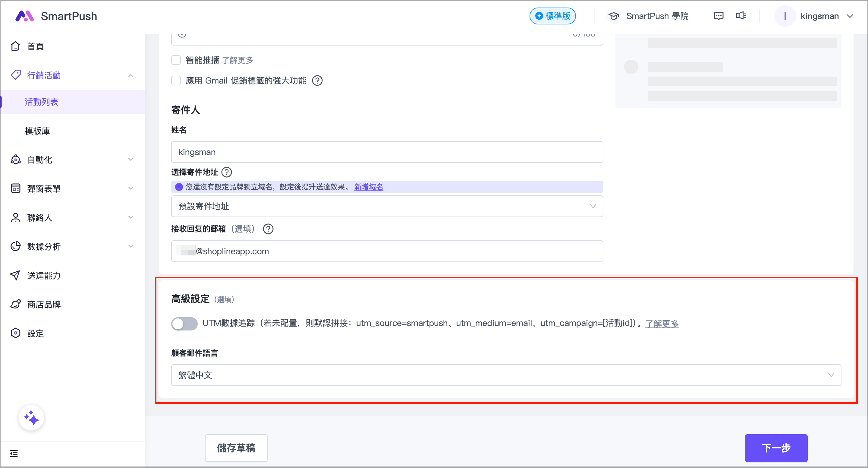Open the customer email language dropdown
The image size is (868, 468).
[506, 375]
